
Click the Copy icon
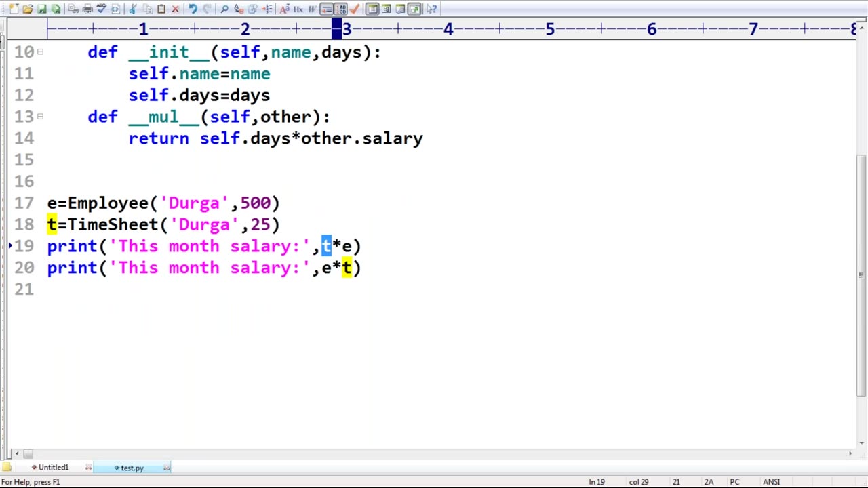tap(146, 9)
